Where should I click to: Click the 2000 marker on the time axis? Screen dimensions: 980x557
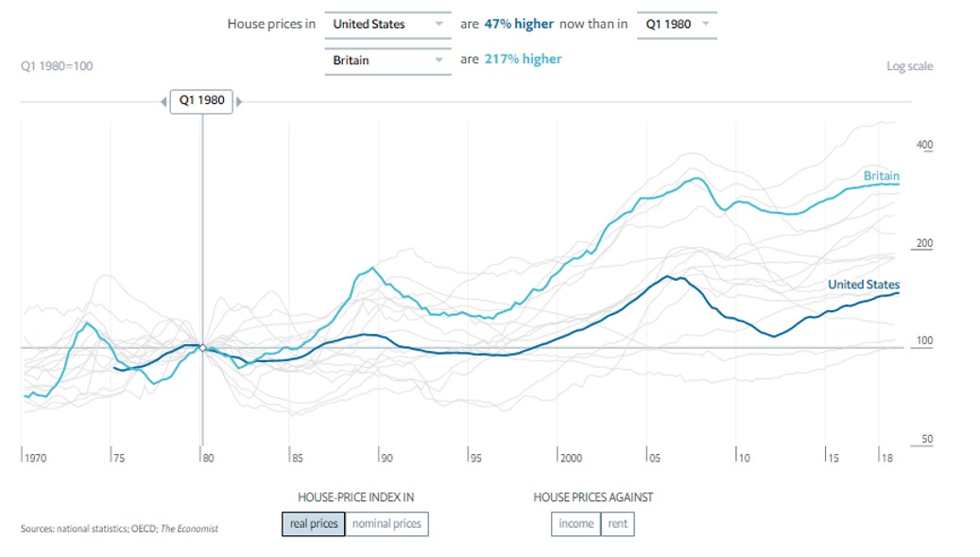571,456
